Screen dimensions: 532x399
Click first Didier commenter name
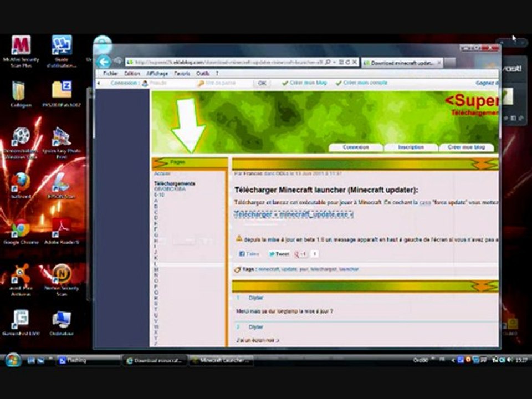tap(256, 298)
